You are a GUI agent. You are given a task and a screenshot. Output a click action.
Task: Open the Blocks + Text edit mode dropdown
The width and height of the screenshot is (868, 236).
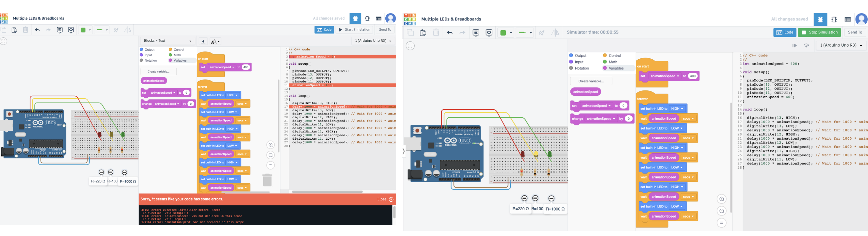(x=167, y=41)
